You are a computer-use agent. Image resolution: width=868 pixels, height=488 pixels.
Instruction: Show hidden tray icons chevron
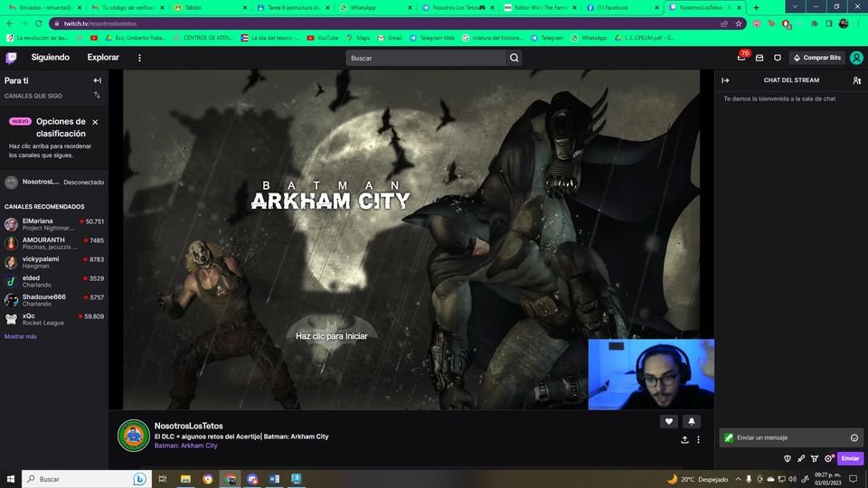pyautogui.click(x=738, y=479)
